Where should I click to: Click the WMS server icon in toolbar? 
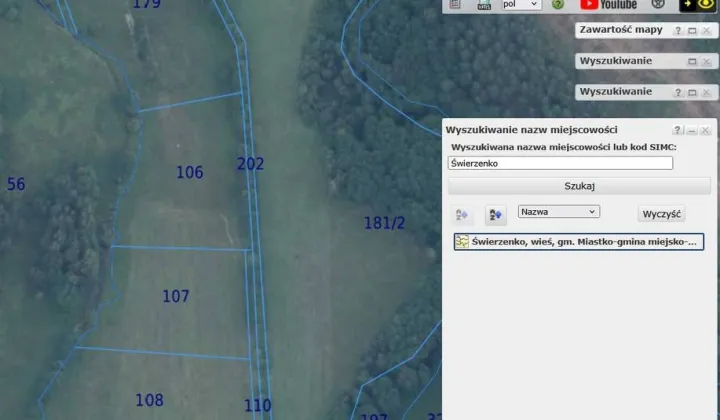coord(484,5)
